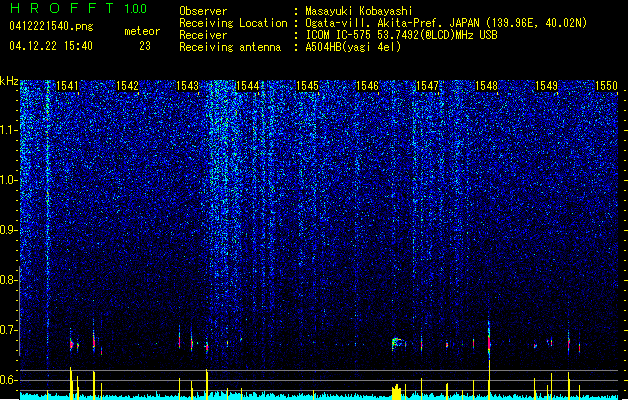Click the 1.0 kHz axis tick label
This screenshot has height=400, width=629.
[x=9, y=180]
